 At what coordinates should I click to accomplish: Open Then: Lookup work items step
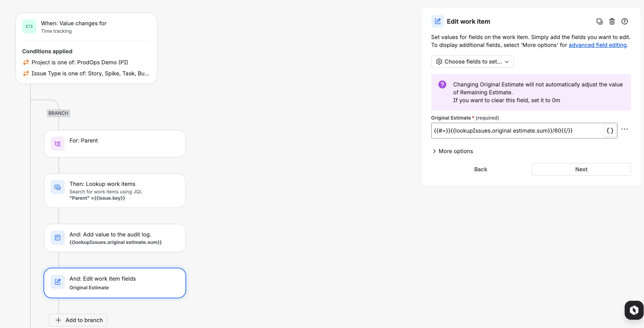point(115,191)
